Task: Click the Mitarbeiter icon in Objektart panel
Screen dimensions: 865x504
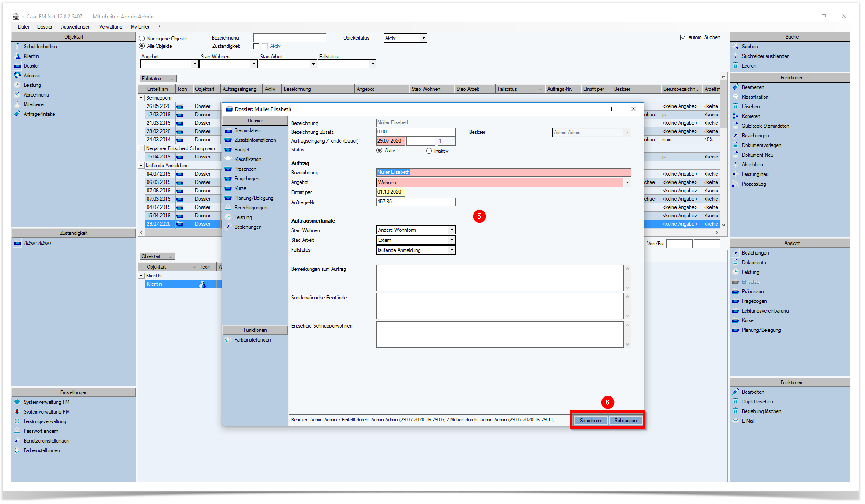Action: [17, 104]
